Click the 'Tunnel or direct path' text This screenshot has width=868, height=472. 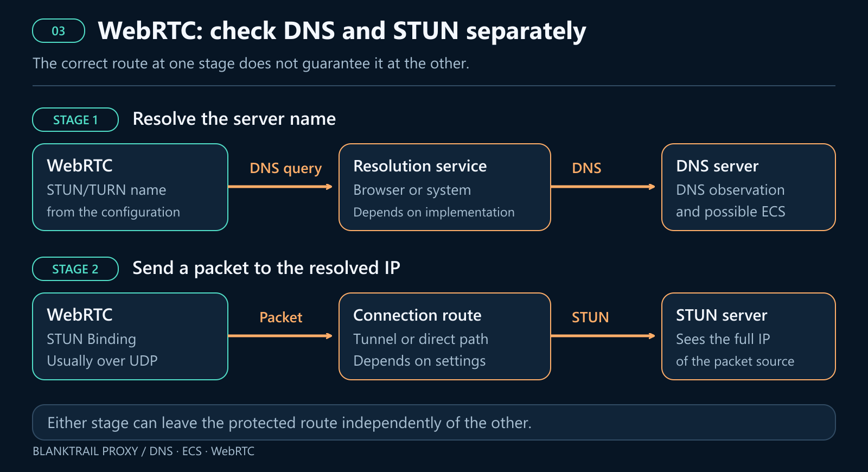point(421,339)
